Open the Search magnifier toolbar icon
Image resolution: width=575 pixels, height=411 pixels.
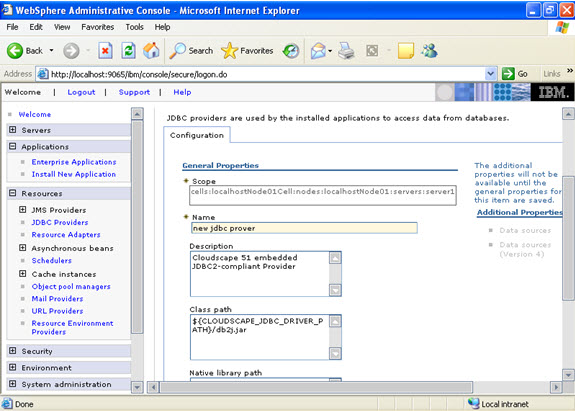tap(177, 51)
